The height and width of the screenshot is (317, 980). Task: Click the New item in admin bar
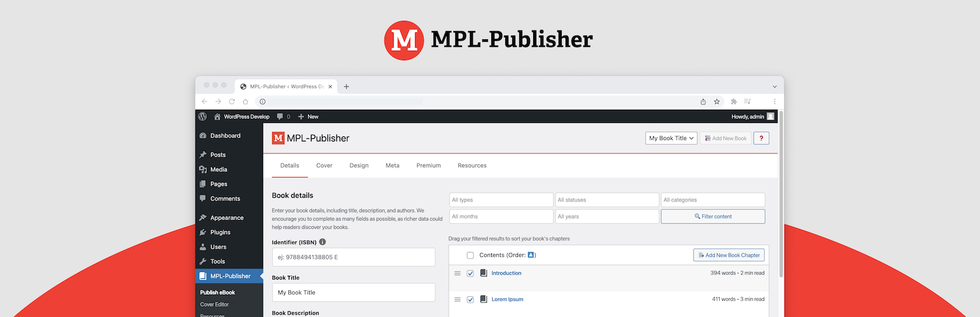[308, 117]
